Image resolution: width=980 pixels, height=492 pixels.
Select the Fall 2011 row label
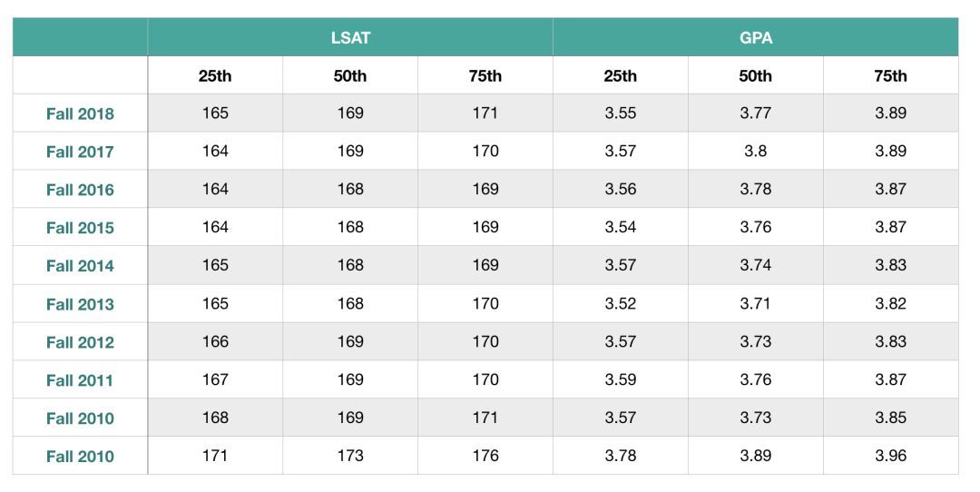(x=80, y=380)
